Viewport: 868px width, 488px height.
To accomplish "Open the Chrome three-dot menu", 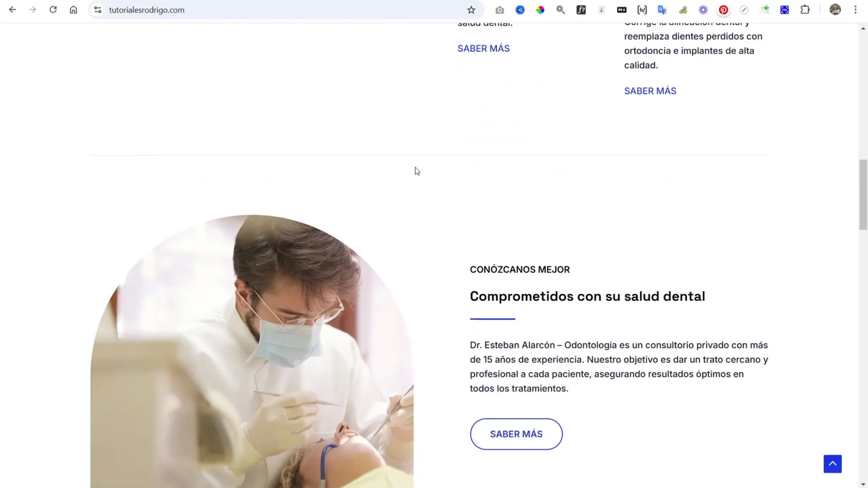I will (856, 10).
